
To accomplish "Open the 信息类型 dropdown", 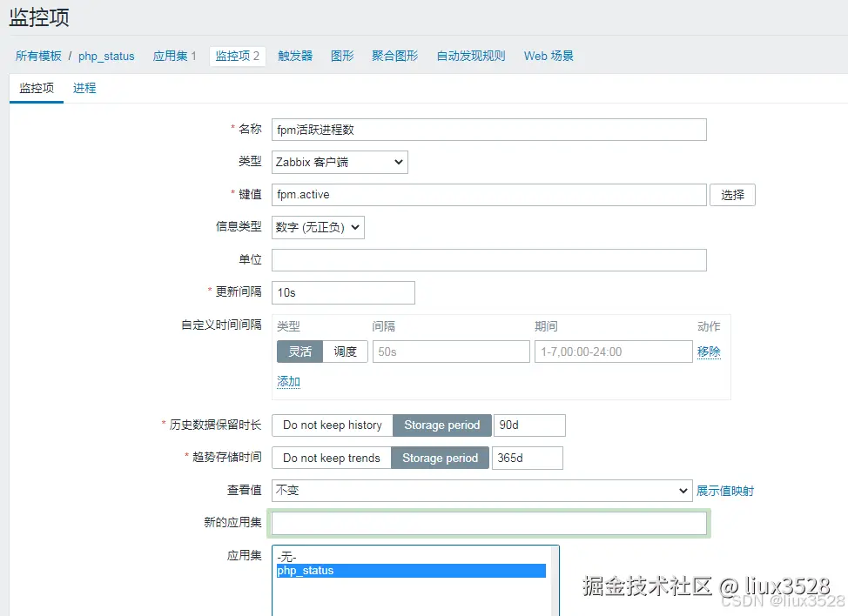I will click(x=318, y=227).
